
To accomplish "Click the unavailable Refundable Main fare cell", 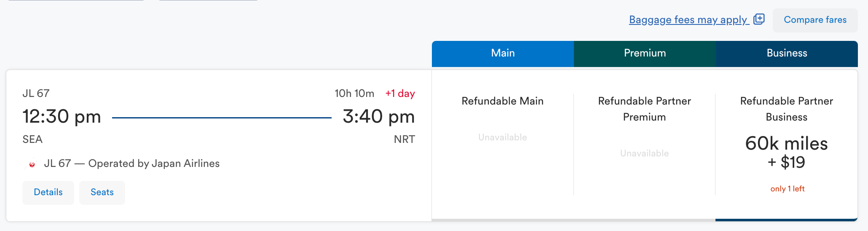I will pyautogui.click(x=502, y=137).
